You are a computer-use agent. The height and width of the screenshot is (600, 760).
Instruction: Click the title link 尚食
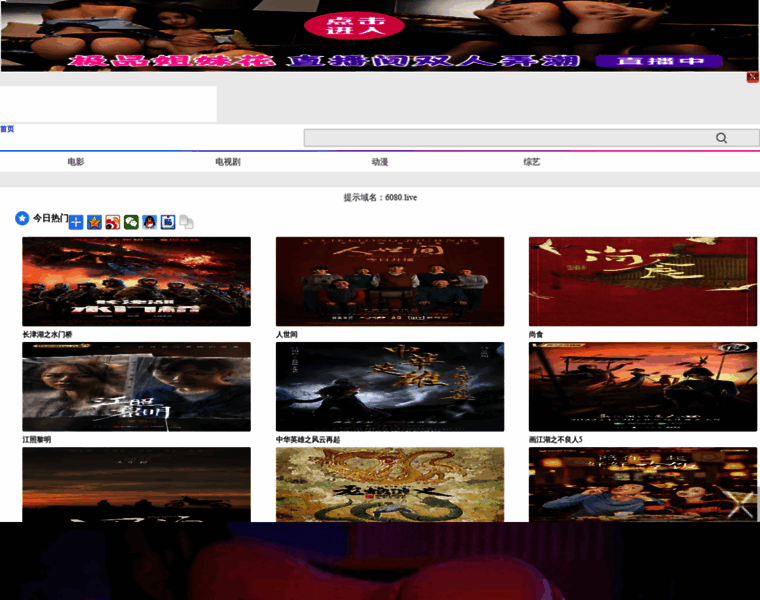coord(536,334)
